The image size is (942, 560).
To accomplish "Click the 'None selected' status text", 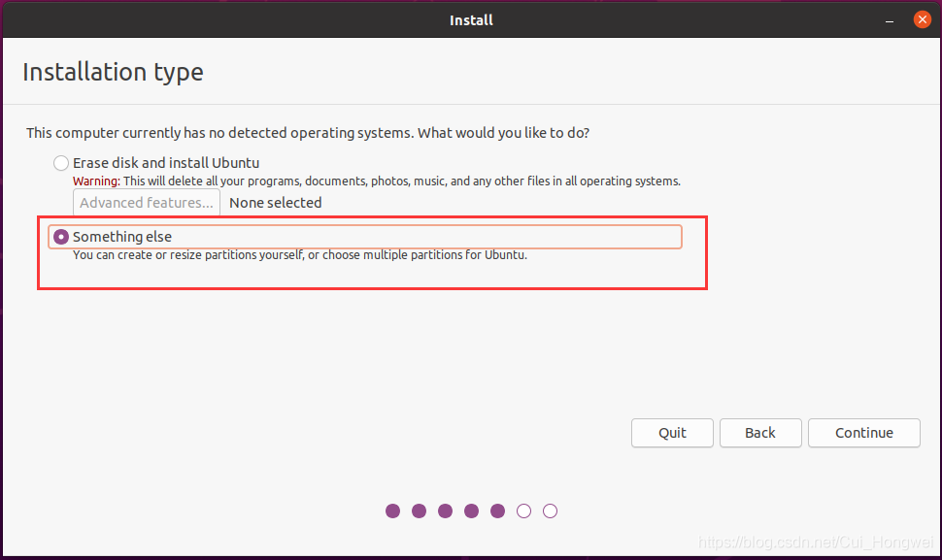I will [276, 203].
